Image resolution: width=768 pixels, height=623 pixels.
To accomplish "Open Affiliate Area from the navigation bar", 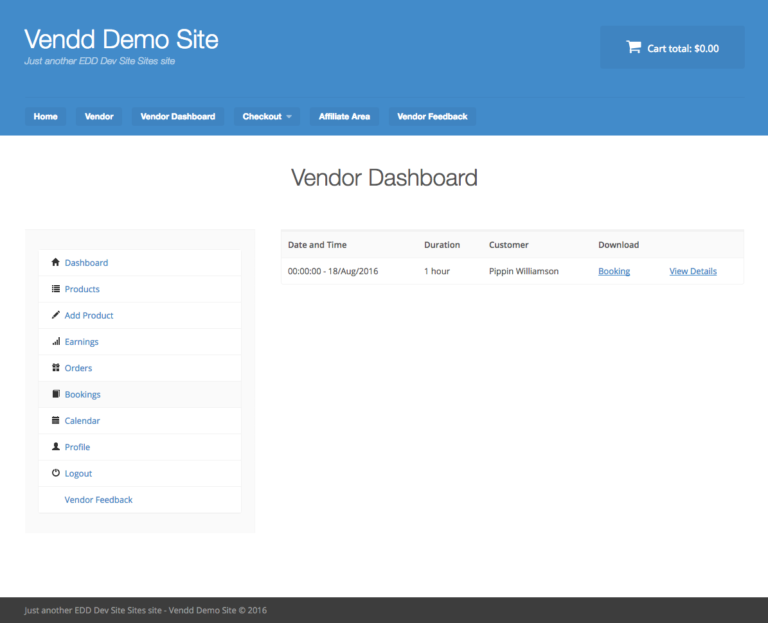I will [344, 117].
